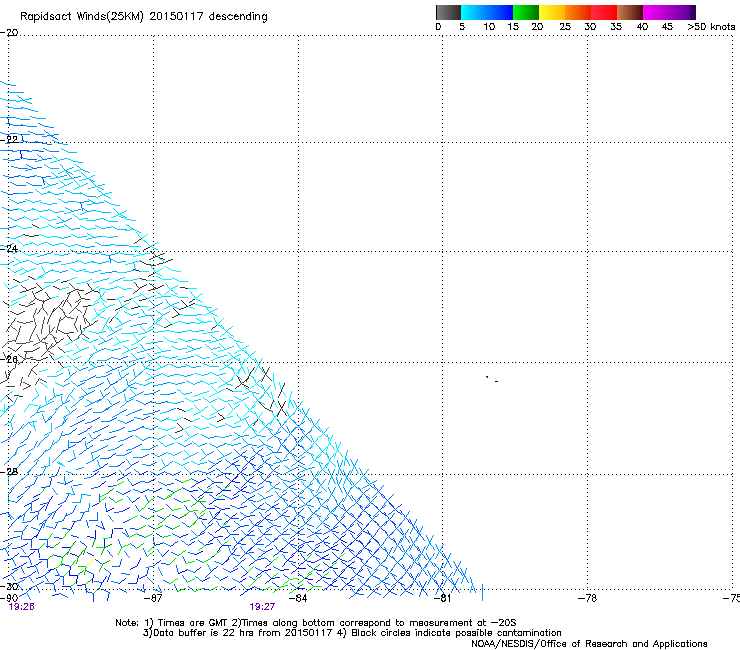Click the '25' tick label under the color legend
Image resolution: width=740 pixels, height=650 pixels.
(x=565, y=27)
